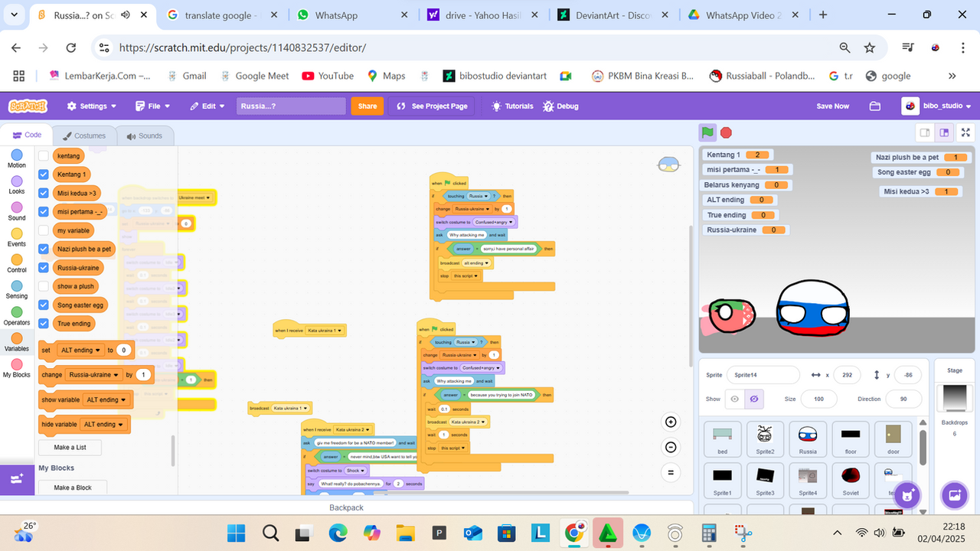980x551 pixels.
Task: Open the Debug menu item
Action: coord(560,106)
